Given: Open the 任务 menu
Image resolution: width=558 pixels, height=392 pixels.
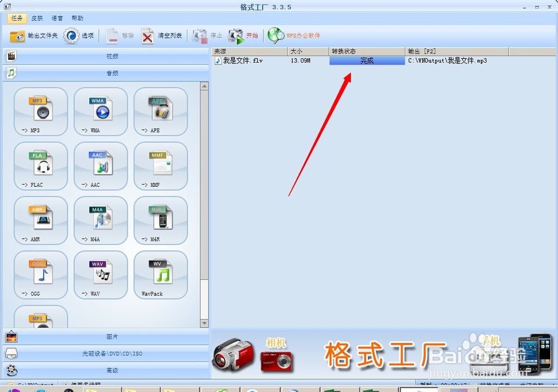Looking at the screenshot, I should (16, 18).
